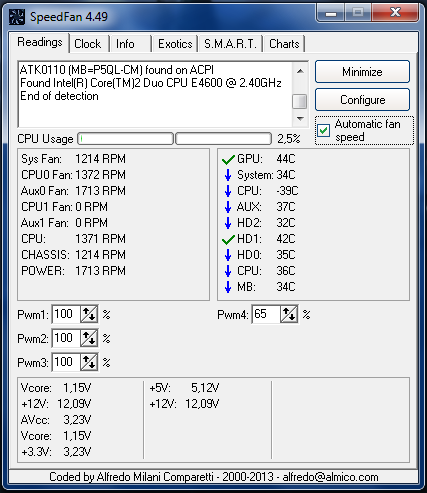Click the 'CPU1 Fan: 0 RPM' reading

[64, 207]
